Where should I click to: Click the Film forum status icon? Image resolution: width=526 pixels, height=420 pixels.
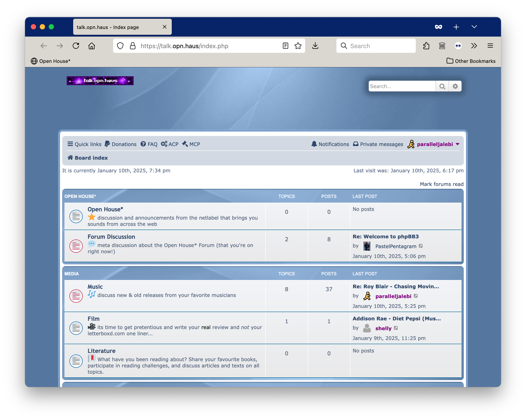[76, 328]
